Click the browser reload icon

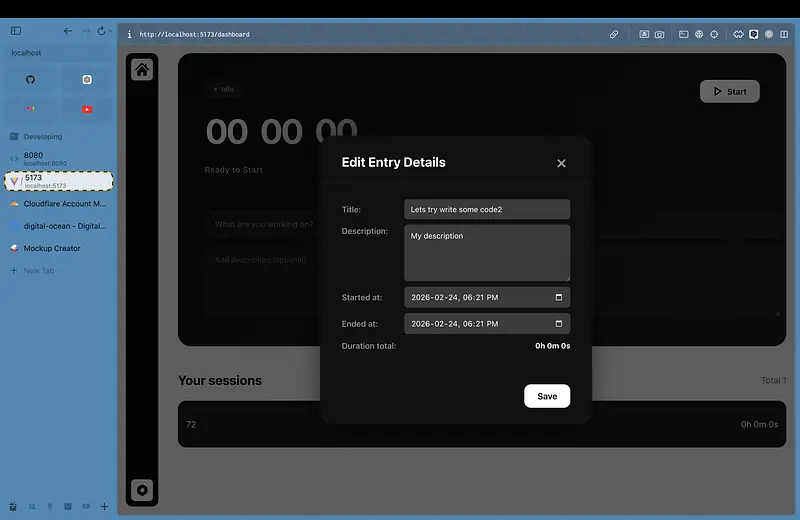(x=101, y=31)
